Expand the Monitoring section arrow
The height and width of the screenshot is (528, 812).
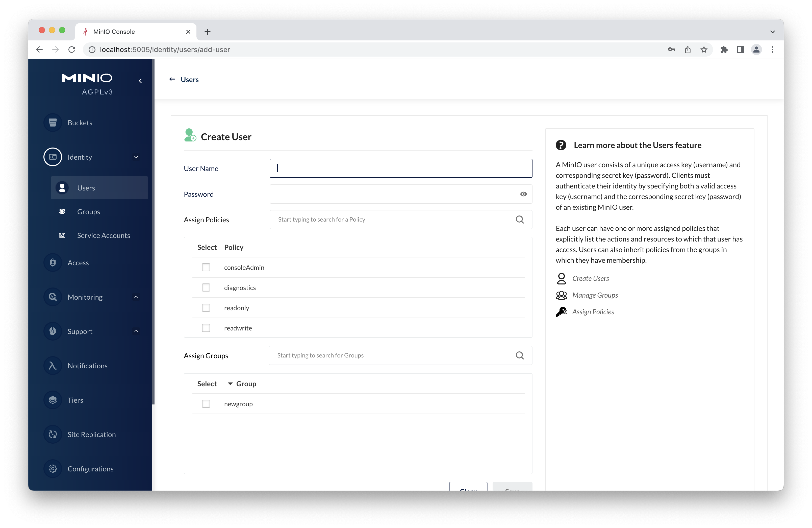pos(136,297)
